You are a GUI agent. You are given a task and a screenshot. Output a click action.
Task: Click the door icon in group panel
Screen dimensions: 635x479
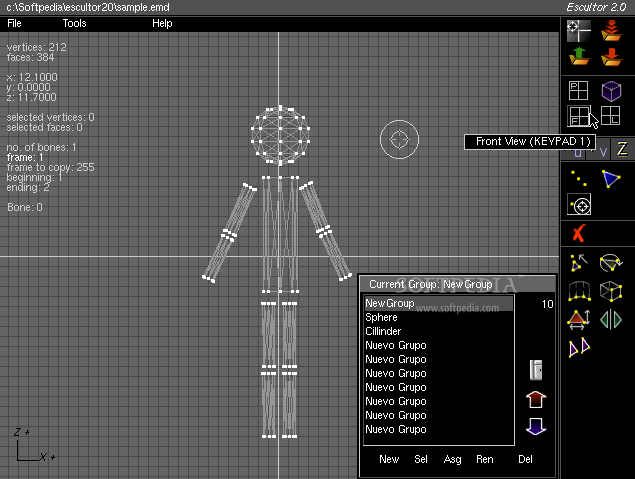pos(536,370)
